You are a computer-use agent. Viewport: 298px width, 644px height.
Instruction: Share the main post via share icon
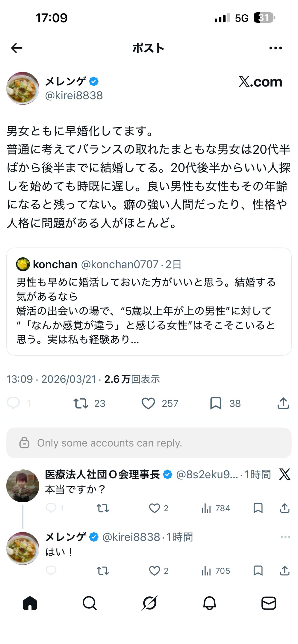283,403
